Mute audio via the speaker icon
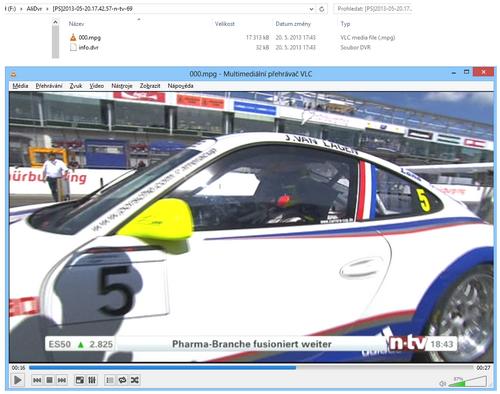This screenshot has width=500, height=394. point(443,383)
